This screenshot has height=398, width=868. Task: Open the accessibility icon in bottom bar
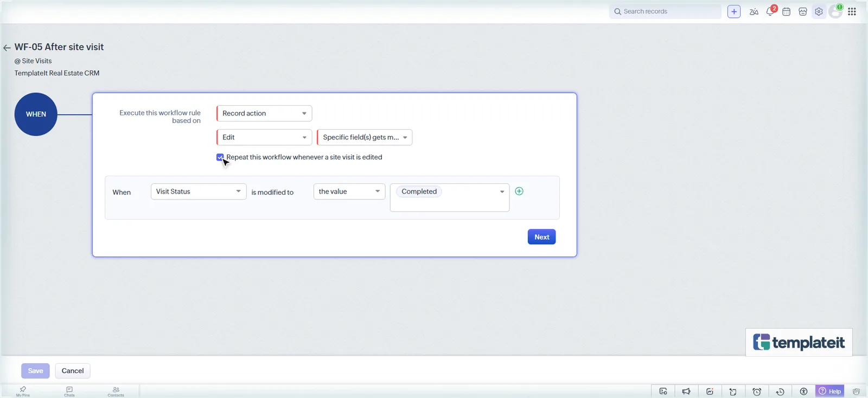(x=803, y=391)
